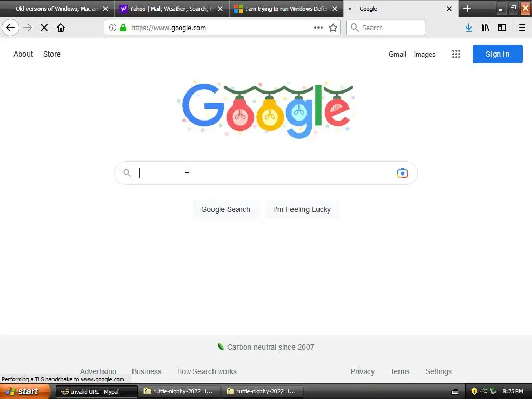Open a new tab with plus button

point(467,8)
